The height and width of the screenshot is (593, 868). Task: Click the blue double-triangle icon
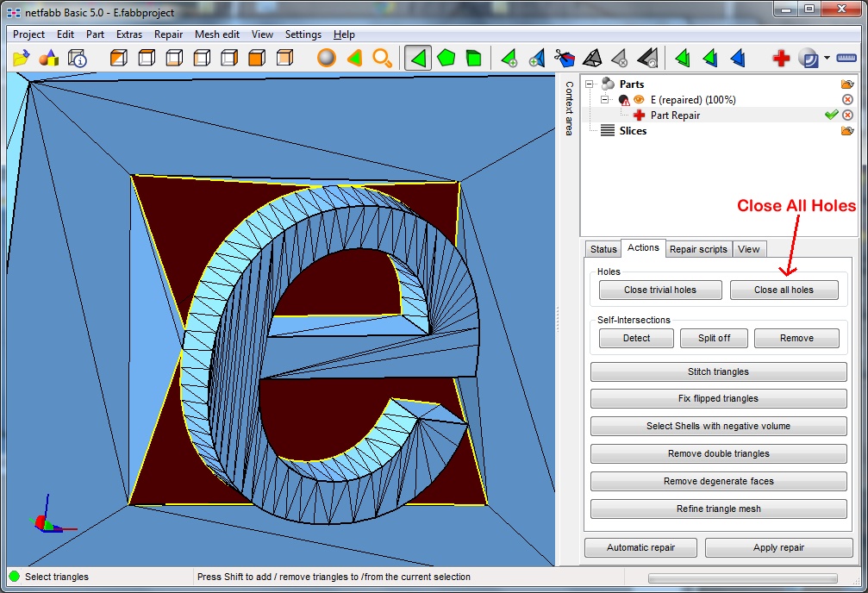[738, 58]
